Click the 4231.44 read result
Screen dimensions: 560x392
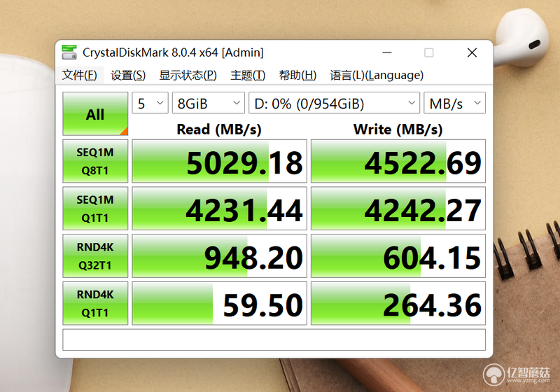[219, 209]
